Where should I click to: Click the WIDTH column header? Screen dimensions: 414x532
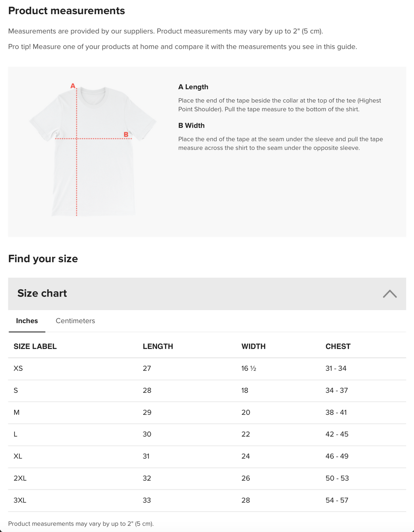[x=253, y=346]
